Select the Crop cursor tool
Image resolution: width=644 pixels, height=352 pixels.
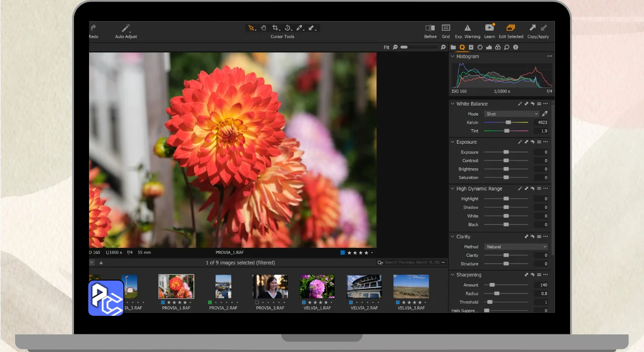pos(276,28)
